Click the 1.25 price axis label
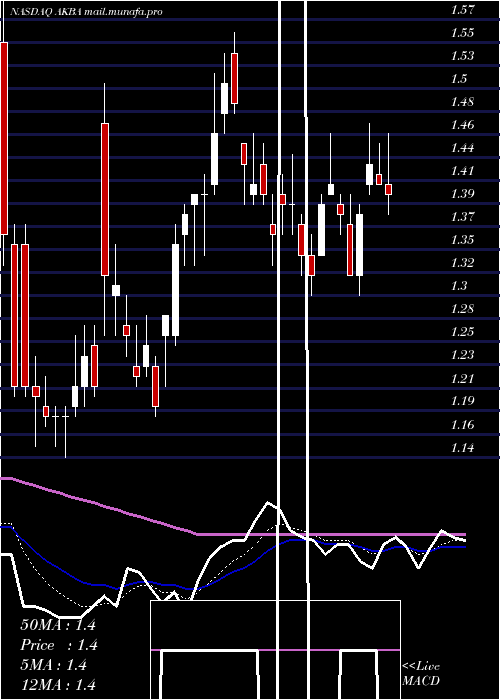This screenshot has width=500, height=700. tap(462, 332)
